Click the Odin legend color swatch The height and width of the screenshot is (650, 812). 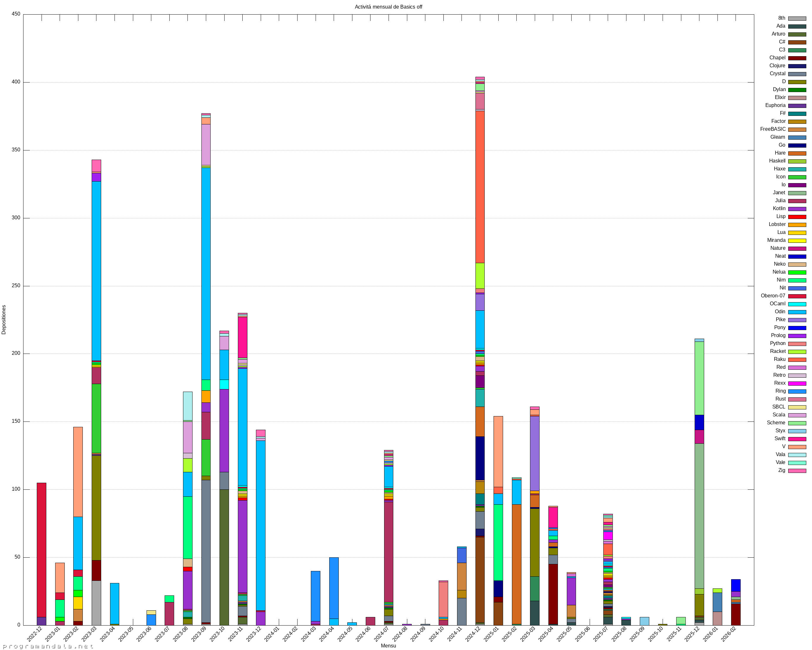pyautogui.click(x=797, y=312)
